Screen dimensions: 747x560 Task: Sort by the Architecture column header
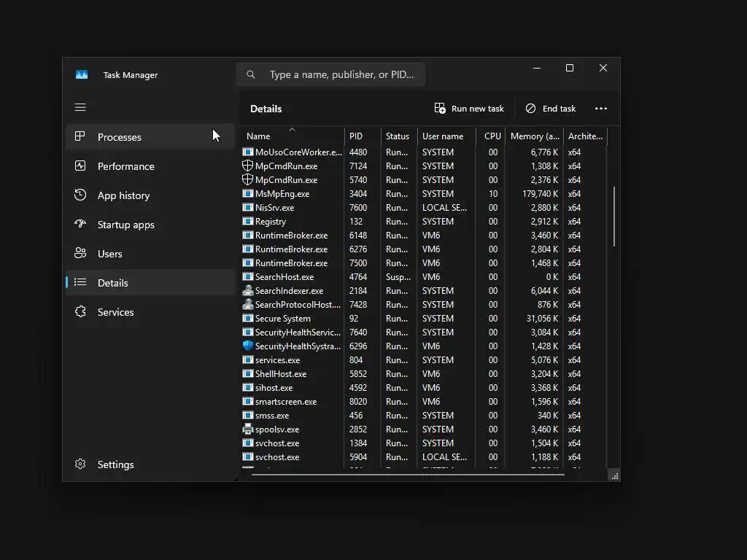(586, 136)
